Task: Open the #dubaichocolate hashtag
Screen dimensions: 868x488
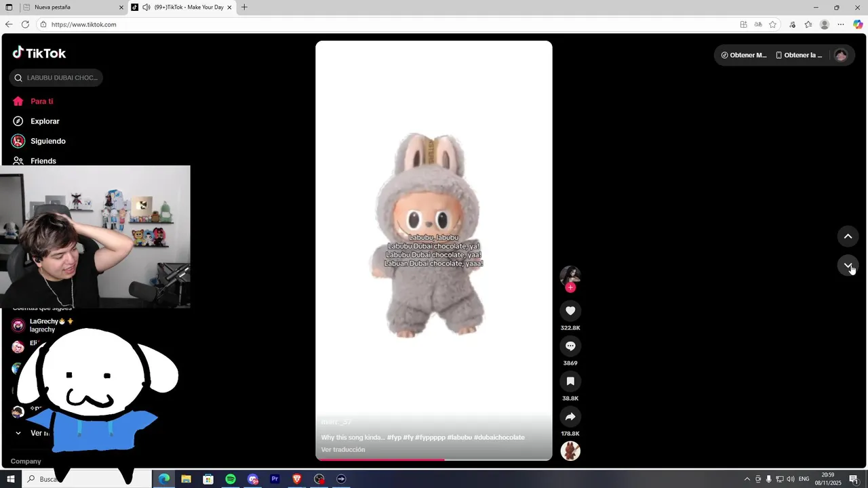Action: (499, 437)
